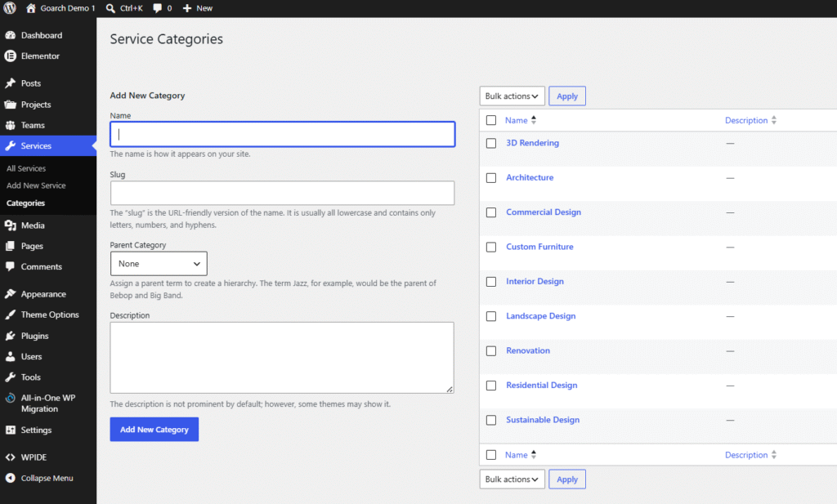Click the bottom Apply button
Image resolution: width=837 pixels, height=504 pixels.
point(567,479)
